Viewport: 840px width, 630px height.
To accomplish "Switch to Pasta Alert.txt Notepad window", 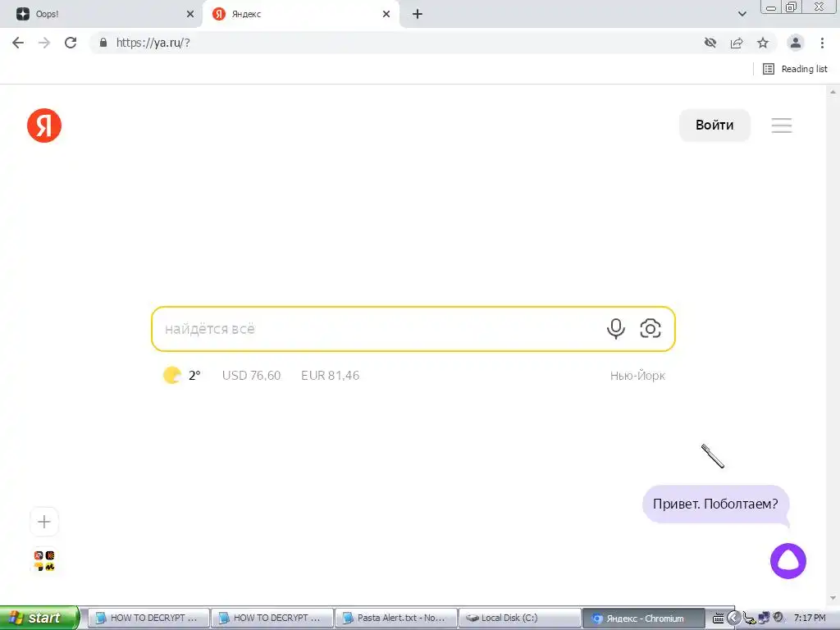I will [x=396, y=618].
